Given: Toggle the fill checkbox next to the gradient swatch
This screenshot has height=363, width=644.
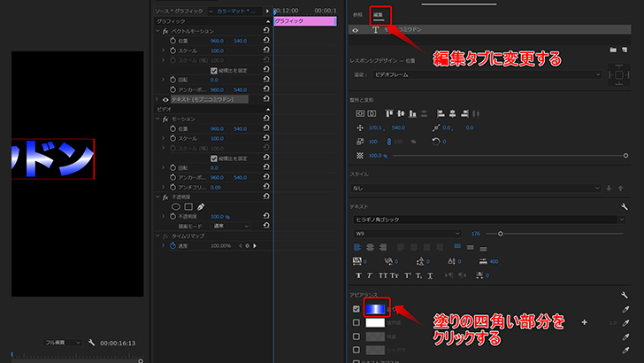Looking at the screenshot, I should 356,309.
